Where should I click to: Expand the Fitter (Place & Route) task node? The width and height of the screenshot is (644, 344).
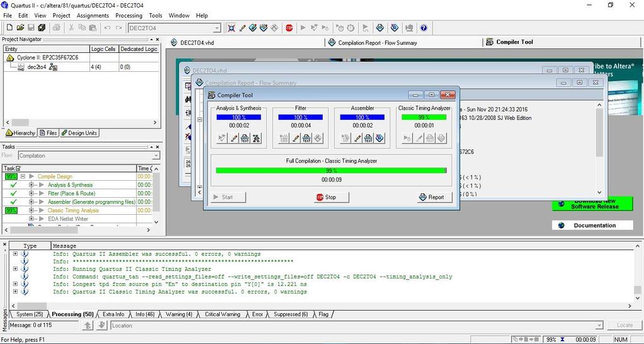[x=31, y=193]
